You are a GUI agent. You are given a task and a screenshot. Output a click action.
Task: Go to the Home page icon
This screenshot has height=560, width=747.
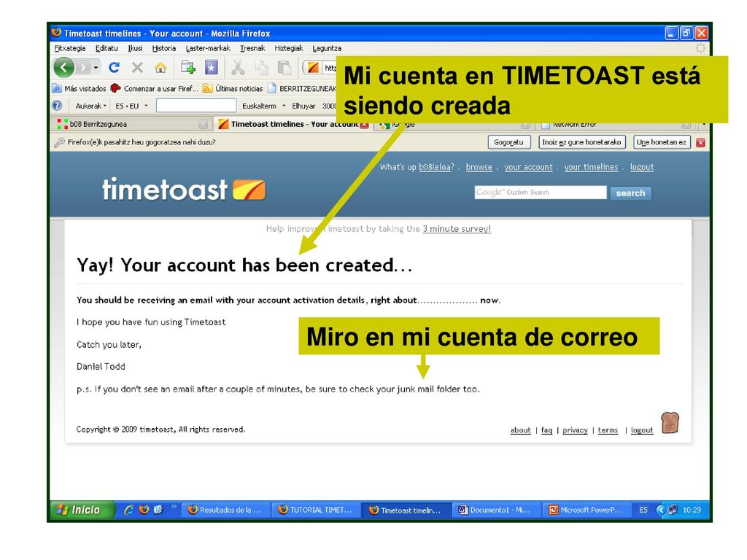coord(160,68)
